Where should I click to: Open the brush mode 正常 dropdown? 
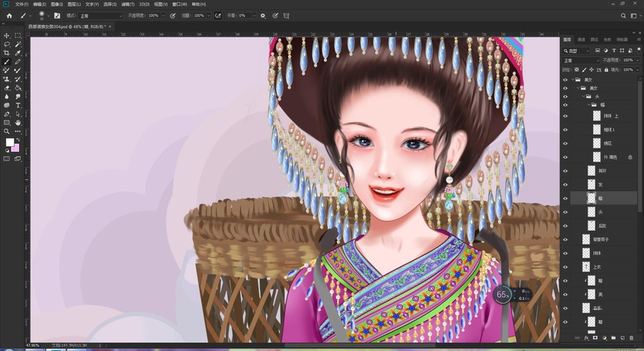point(101,16)
